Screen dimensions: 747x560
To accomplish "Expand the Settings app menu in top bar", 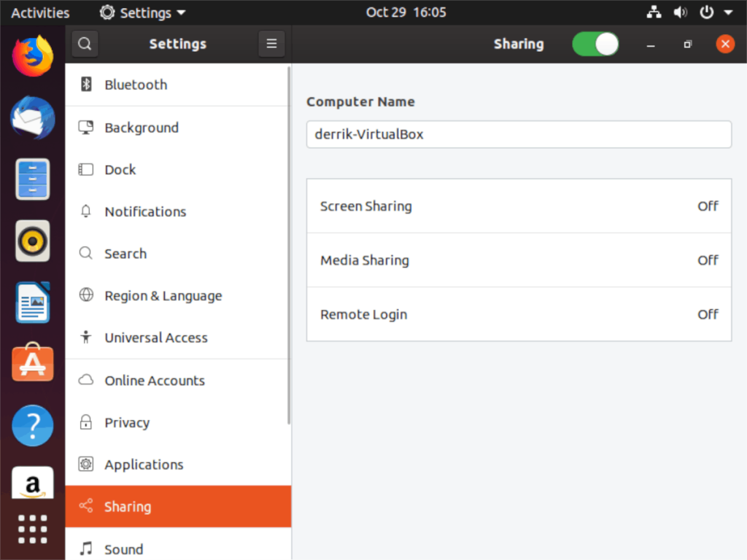I will [x=143, y=12].
